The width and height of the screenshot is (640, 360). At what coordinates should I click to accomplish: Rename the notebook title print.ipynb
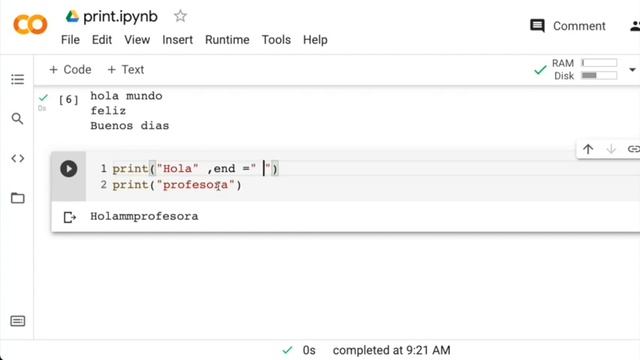[120, 17]
